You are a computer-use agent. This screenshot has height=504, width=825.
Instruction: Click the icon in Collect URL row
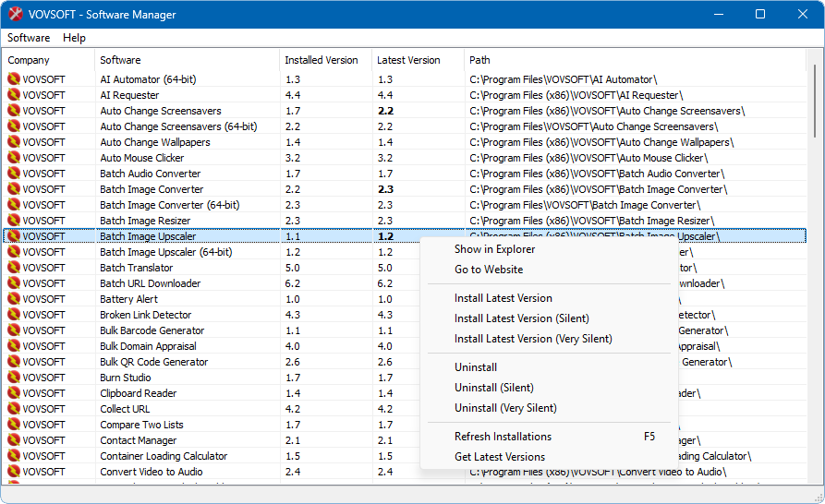coord(14,408)
